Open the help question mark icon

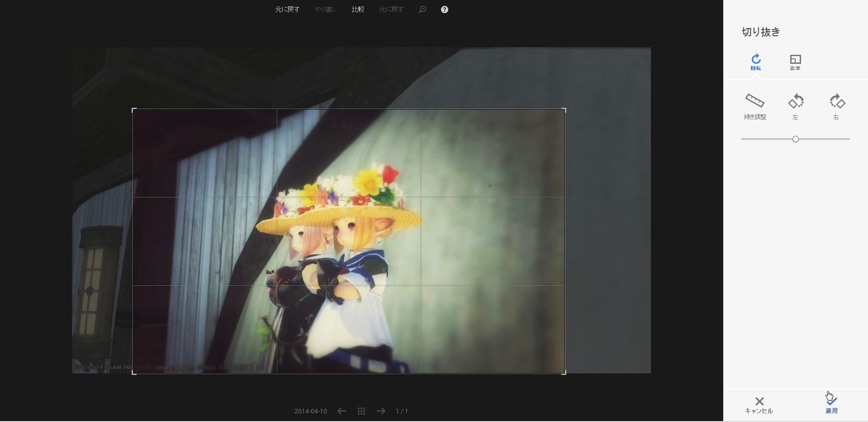pyautogui.click(x=445, y=10)
